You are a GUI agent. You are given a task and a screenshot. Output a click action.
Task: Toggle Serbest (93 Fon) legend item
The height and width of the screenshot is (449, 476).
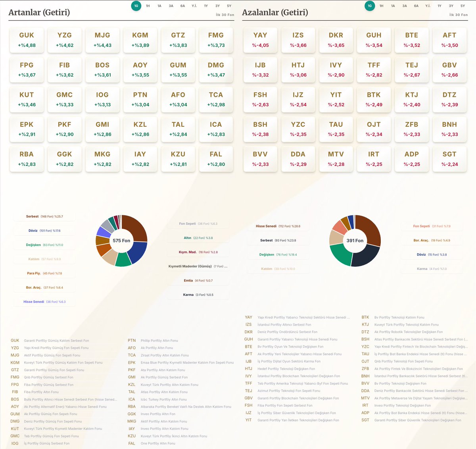pos(278,240)
